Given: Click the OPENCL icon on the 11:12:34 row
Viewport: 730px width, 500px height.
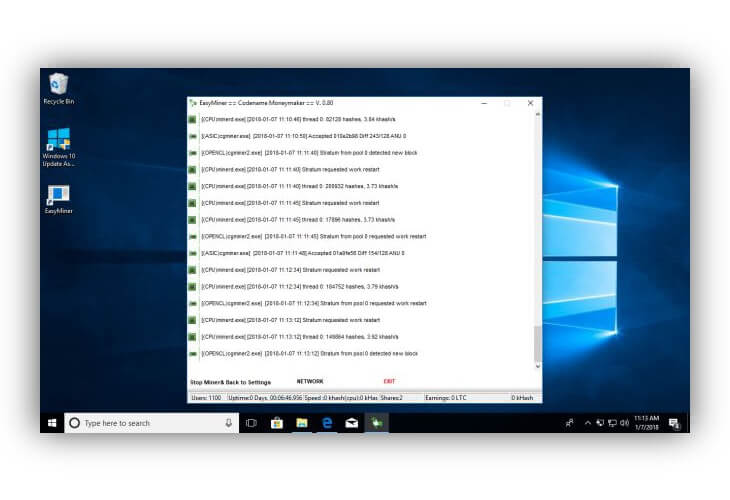Looking at the screenshot, I should tap(192, 304).
